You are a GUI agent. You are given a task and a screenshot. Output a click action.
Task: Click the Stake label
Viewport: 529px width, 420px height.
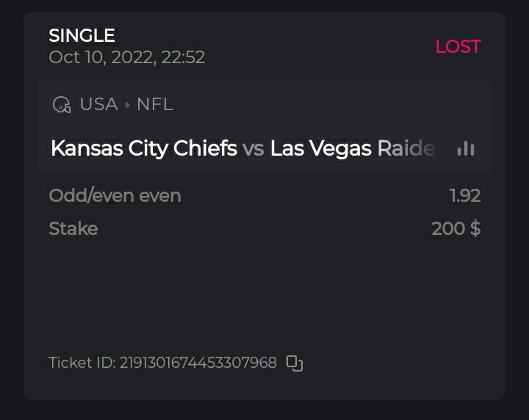(73, 228)
